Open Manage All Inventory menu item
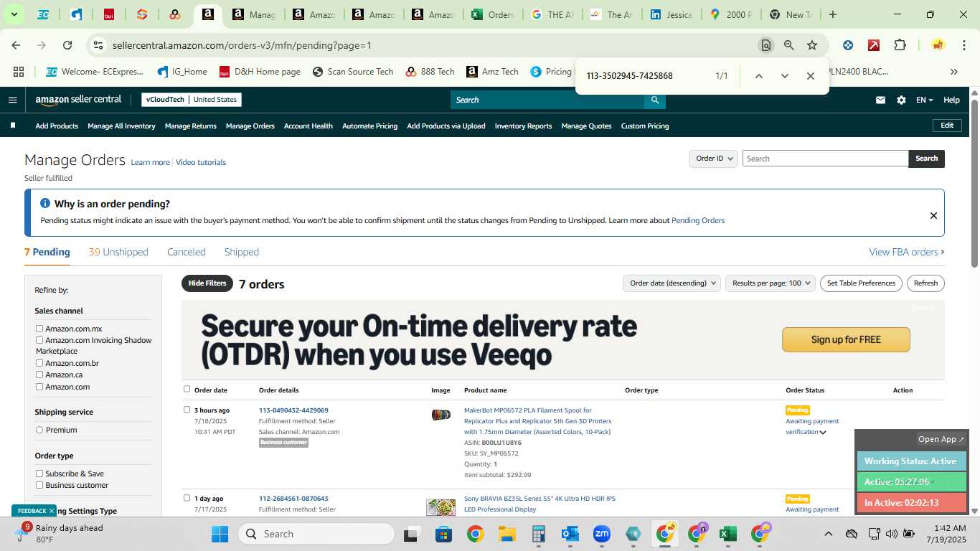Image resolution: width=980 pixels, height=551 pixels. [x=121, y=126]
